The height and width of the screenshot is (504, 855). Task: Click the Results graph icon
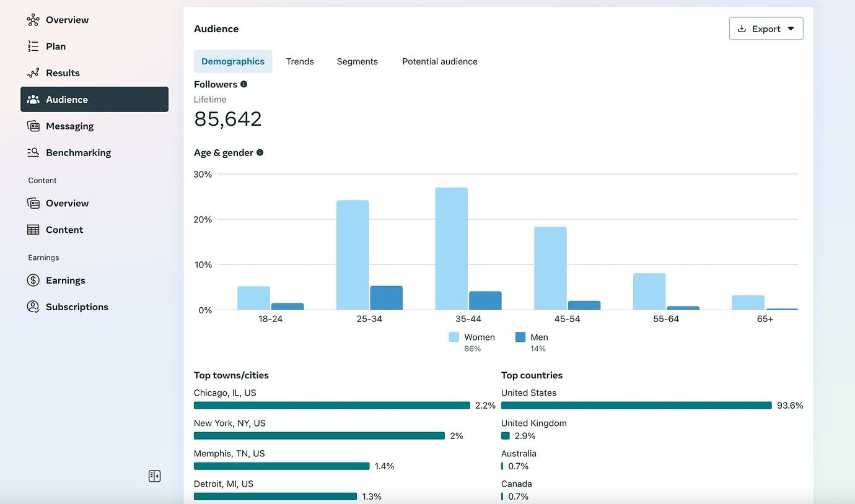click(33, 73)
